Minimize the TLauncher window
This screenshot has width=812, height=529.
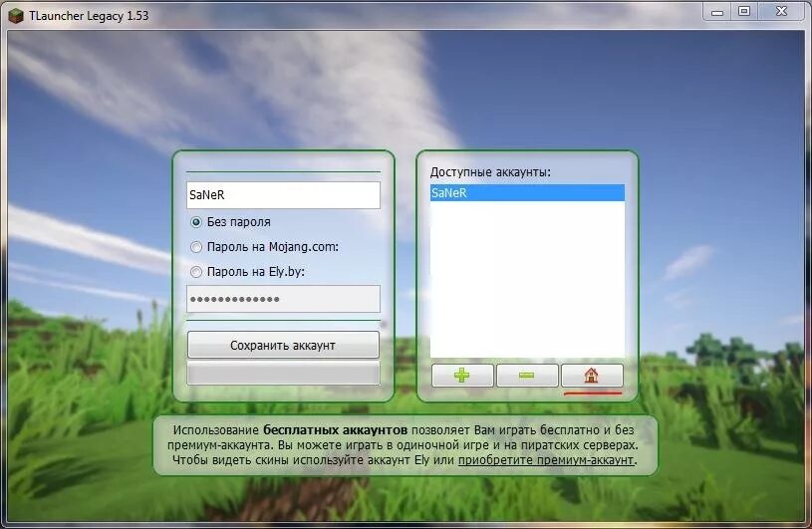click(x=717, y=12)
